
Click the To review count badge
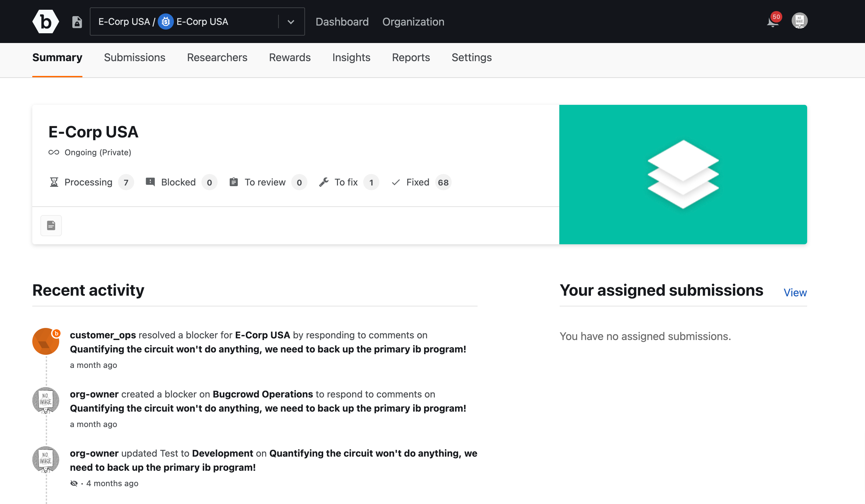pos(299,182)
